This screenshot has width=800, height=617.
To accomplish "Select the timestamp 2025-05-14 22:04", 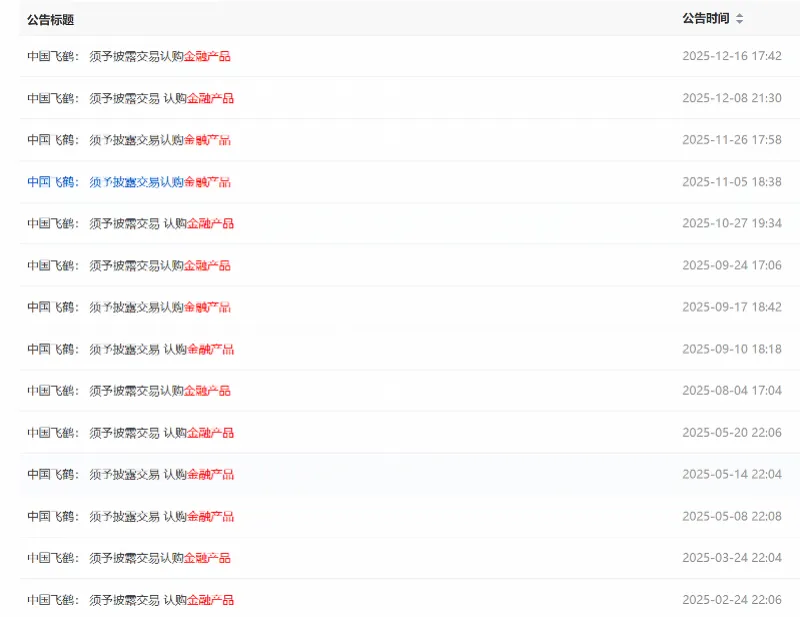I will point(732,474).
